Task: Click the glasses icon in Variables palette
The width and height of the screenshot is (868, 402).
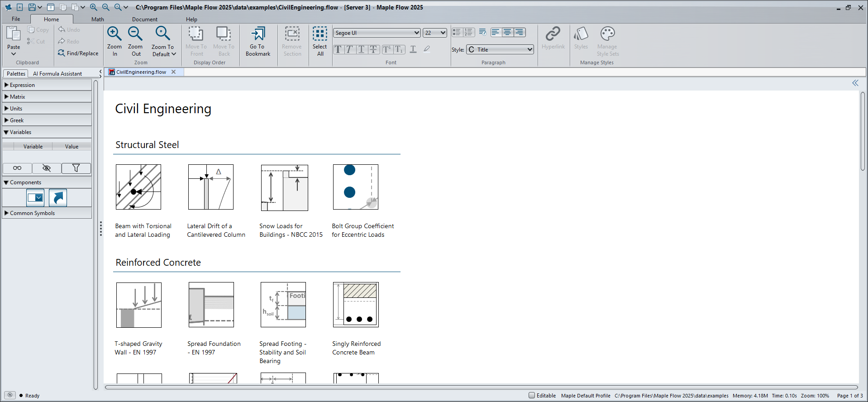Action: point(17,168)
